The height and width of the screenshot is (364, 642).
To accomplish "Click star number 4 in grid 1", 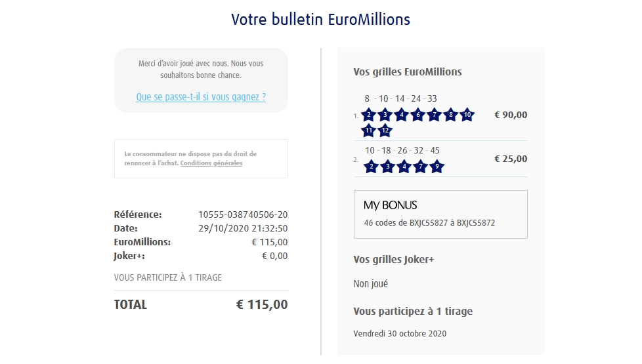I will pyautogui.click(x=402, y=115).
